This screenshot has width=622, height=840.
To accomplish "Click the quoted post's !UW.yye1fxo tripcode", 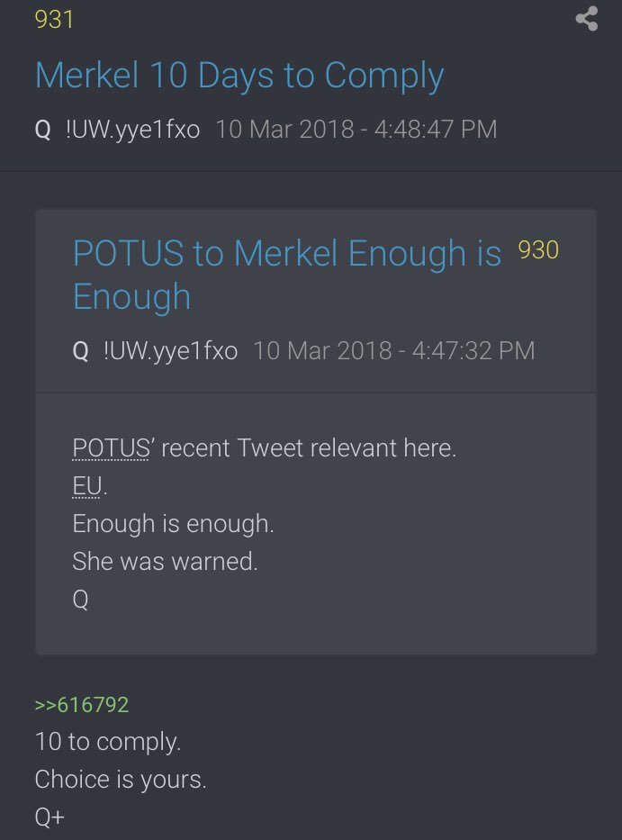I will pyautogui.click(x=170, y=351).
